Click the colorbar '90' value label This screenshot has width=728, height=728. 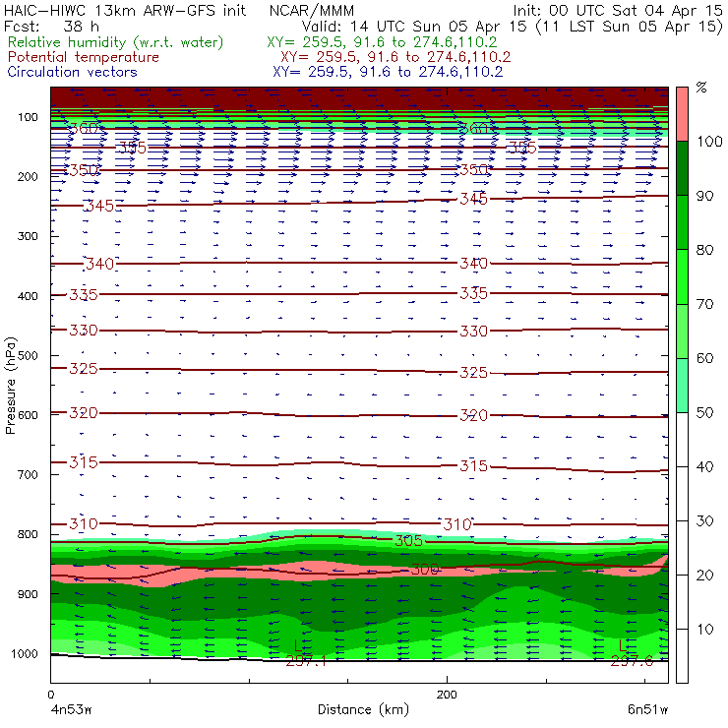704,196
